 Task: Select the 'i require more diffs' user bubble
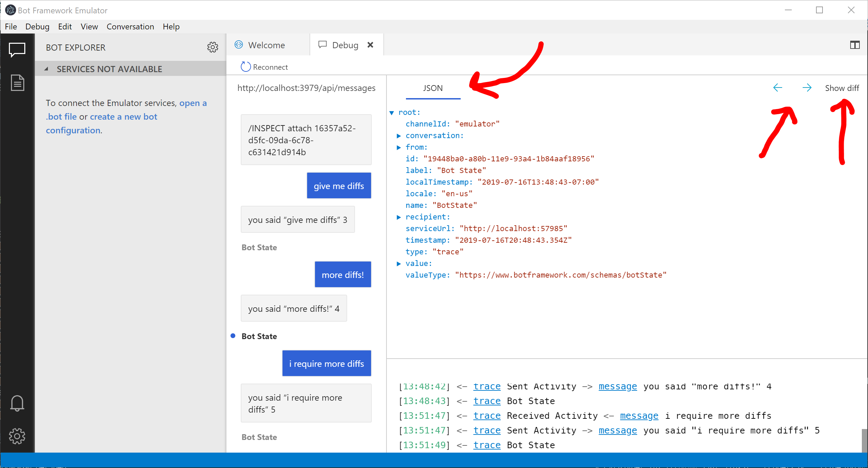click(x=327, y=363)
